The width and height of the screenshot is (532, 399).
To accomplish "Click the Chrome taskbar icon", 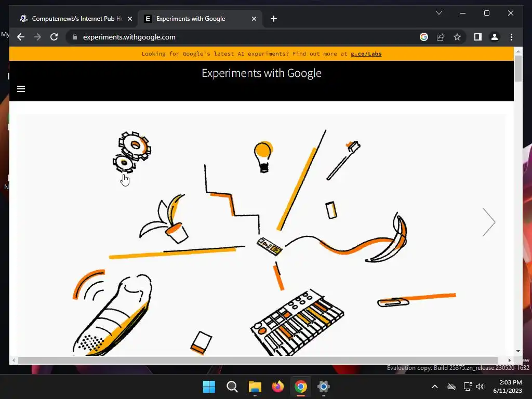I will 301,387.
